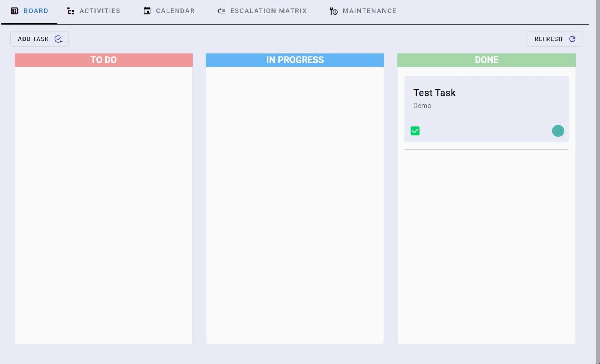Click the Escalation Matrix list icon
The height and width of the screenshot is (364, 600).
pos(222,11)
